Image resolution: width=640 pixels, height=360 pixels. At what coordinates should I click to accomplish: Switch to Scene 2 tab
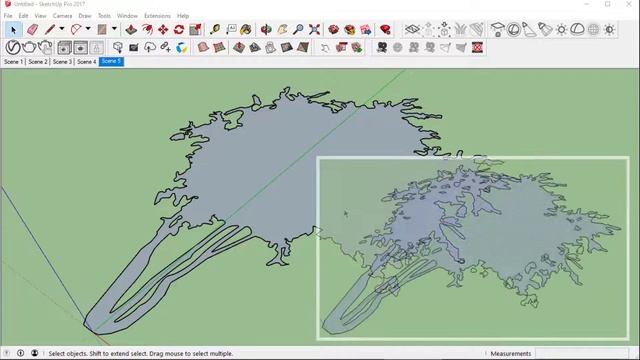point(38,62)
